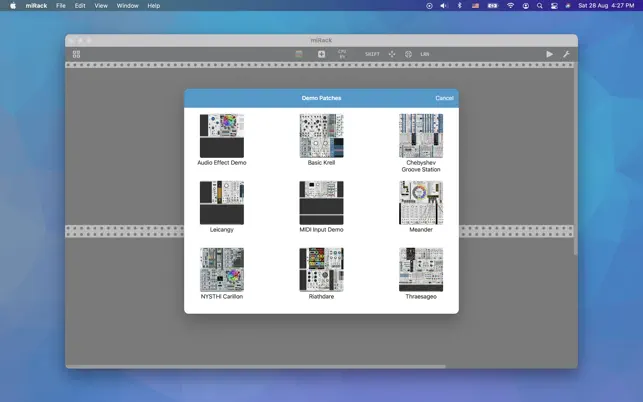Open the Basic Krell patch thumbnail
Screen dimensions: 643x402
(x=322, y=136)
